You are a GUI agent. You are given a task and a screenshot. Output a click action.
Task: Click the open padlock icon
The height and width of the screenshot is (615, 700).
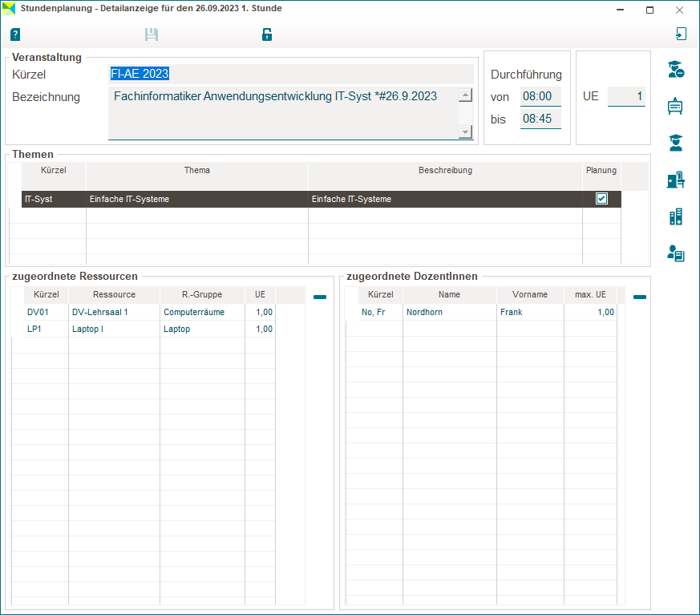(x=267, y=34)
